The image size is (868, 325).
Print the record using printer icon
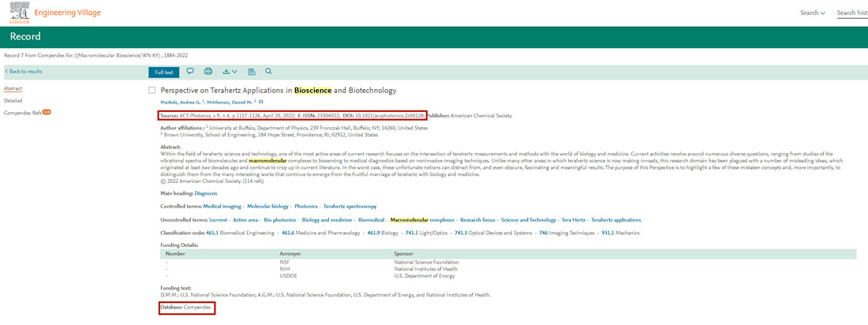point(208,72)
